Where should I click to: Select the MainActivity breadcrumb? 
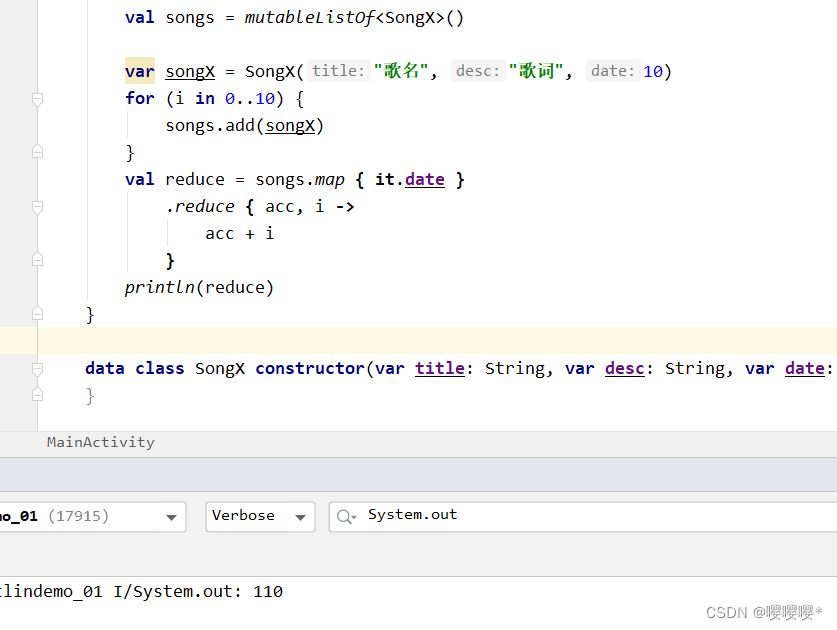coord(100,442)
